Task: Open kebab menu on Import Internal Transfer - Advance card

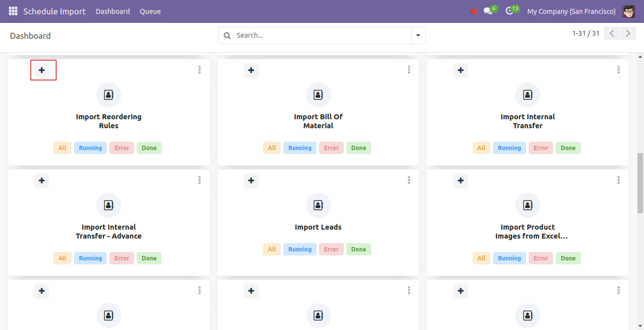Action: 199,180
